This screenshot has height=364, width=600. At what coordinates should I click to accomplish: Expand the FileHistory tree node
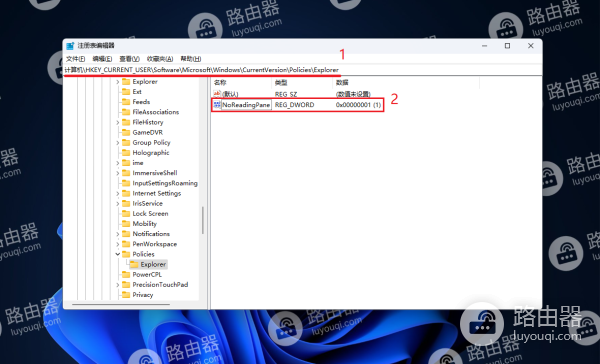coord(117,122)
